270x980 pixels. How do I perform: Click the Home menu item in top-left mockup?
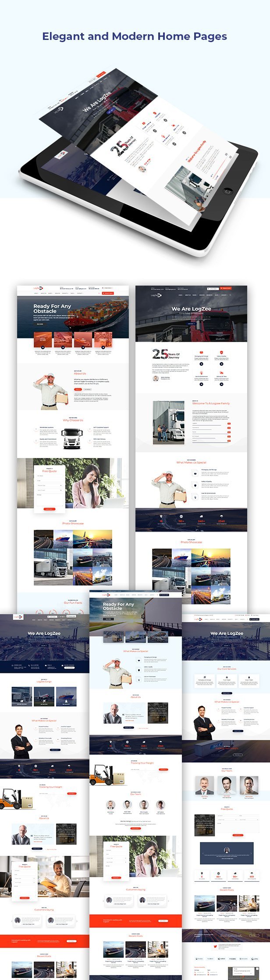tap(36, 293)
